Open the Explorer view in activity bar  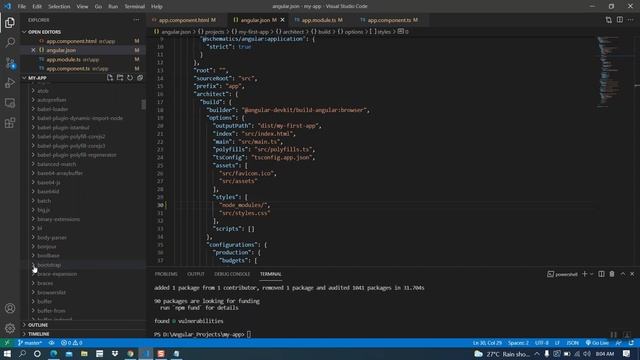(x=10, y=22)
